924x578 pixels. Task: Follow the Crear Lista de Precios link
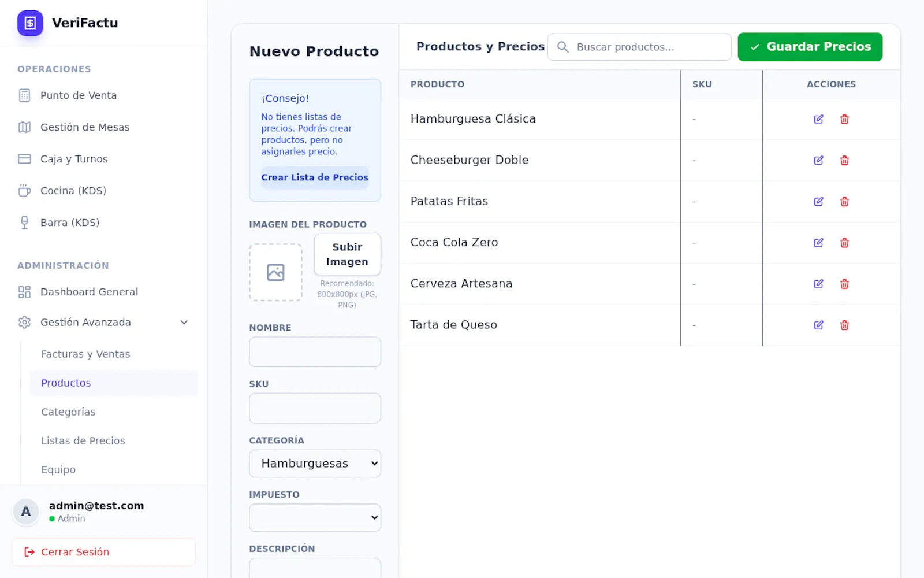point(315,177)
